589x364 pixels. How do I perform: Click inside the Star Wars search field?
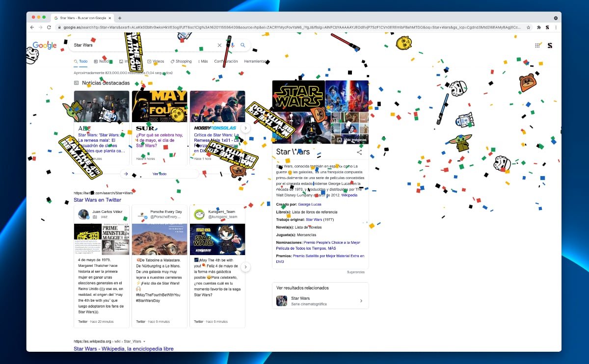[142, 45]
